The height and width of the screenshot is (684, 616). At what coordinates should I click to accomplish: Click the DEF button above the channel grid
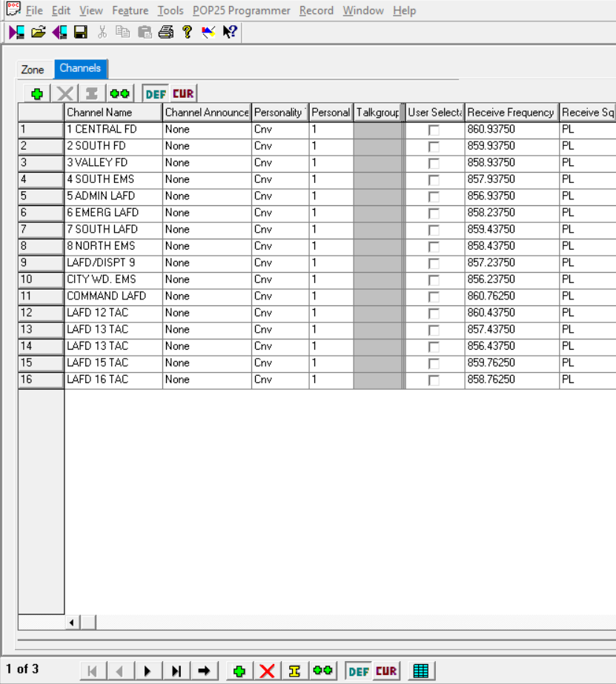pyautogui.click(x=156, y=94)
